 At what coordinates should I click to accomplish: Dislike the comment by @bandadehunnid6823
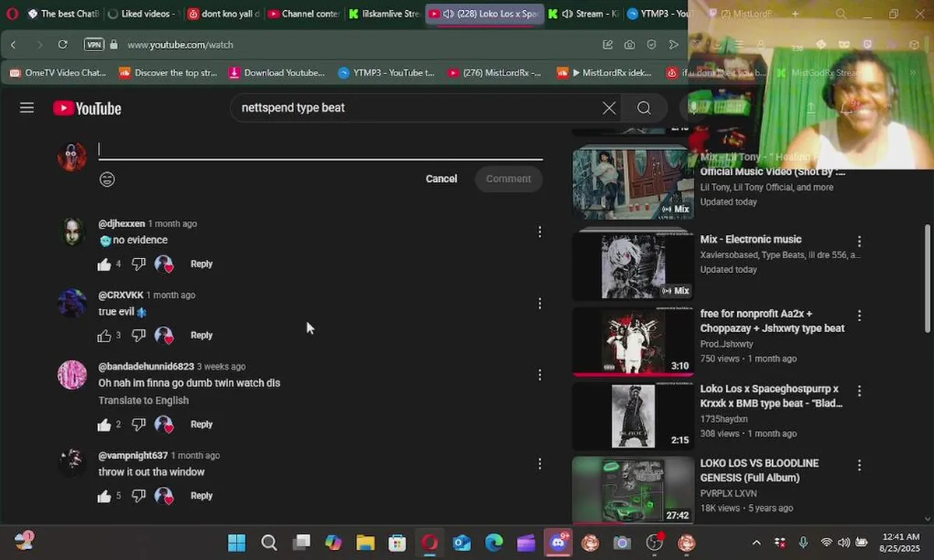(139, 425)
